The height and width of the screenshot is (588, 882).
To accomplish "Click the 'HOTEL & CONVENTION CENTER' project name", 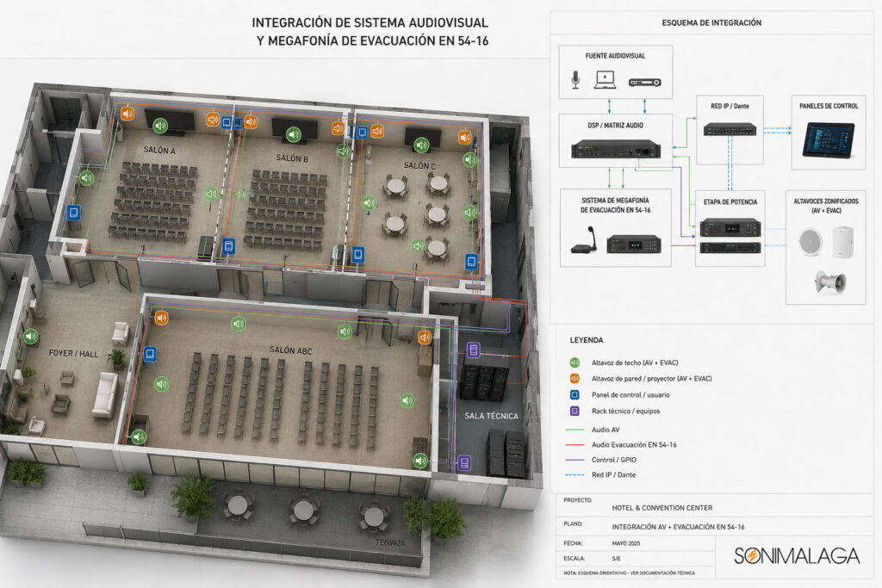I will coord(662,508).
